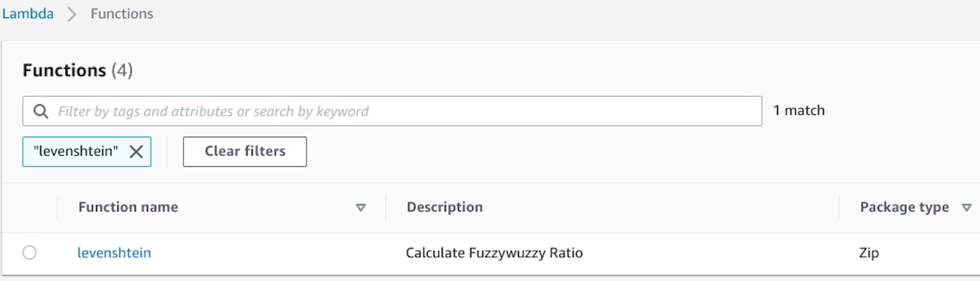
Task: Click divider between Description and Package type
Action: [839, 207]
